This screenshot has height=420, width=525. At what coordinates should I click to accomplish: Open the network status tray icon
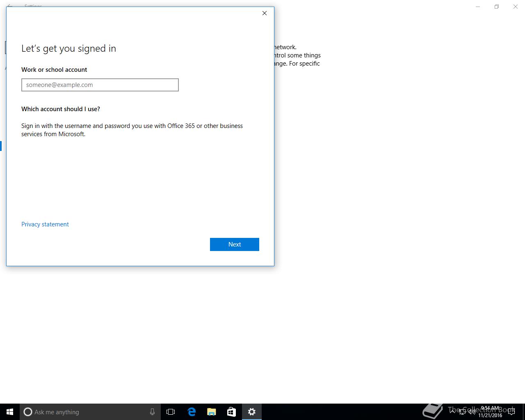pyautogui.click(x=462, y=412)
